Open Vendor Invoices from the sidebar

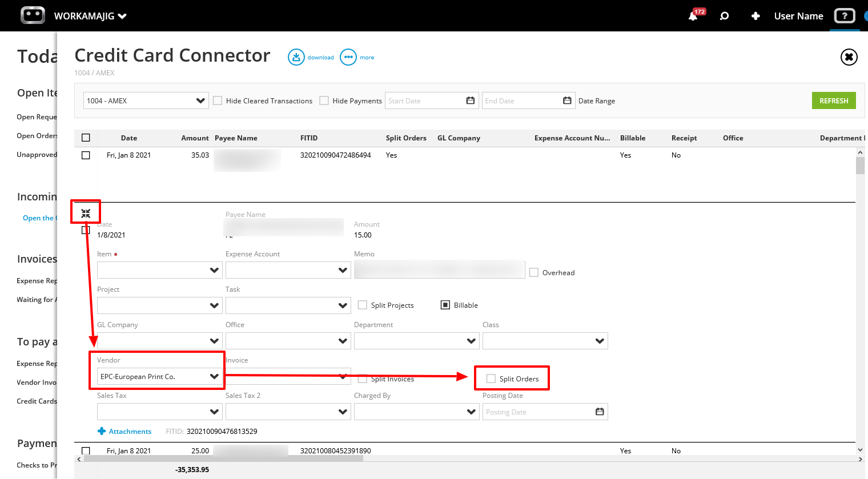(x=37, y=382)
